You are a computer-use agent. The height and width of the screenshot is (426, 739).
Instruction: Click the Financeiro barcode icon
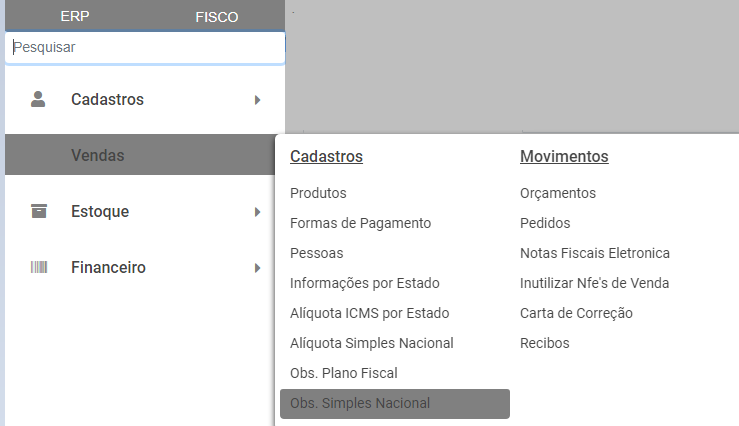[39, 267]
